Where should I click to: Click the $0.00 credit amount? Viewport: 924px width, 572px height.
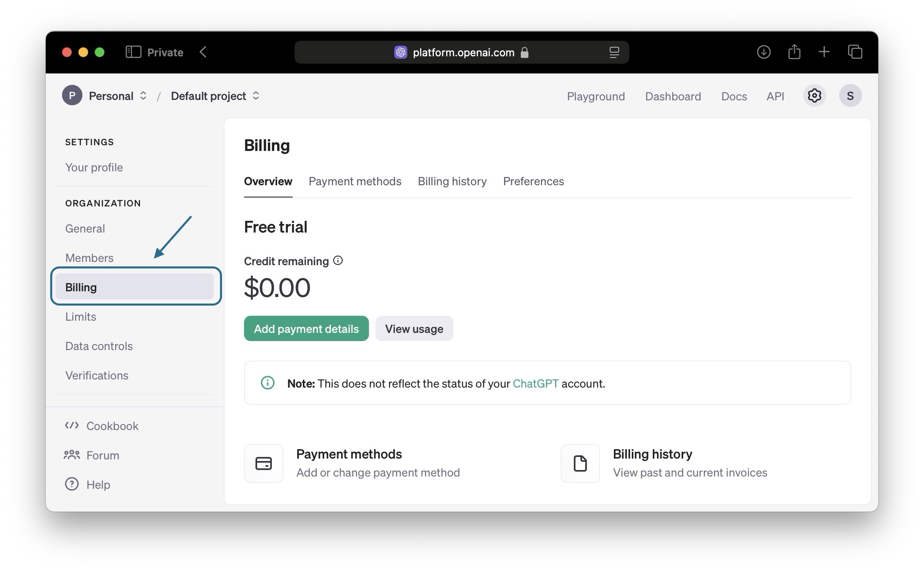[277, 288]
